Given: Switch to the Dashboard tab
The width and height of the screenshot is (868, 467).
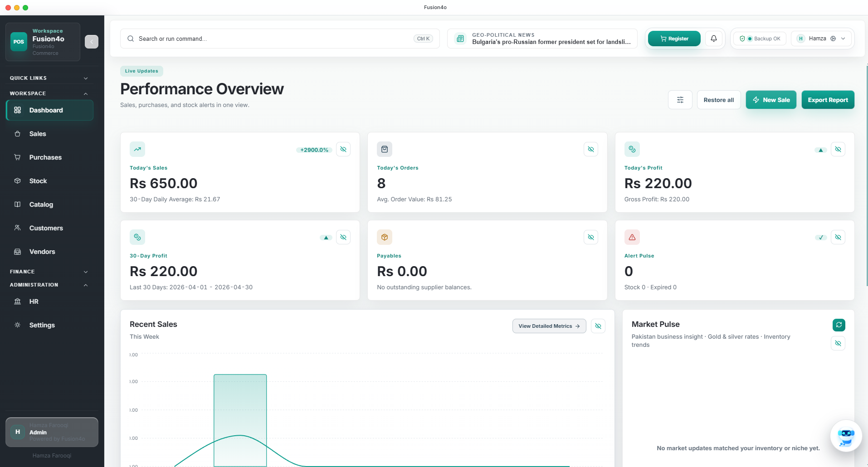Looking at the screenshot, I should click(x=45, y=110).
